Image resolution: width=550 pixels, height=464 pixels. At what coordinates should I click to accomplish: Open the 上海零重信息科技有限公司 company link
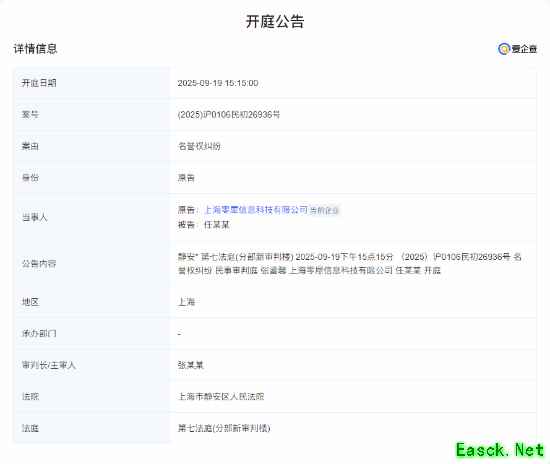(x=256, y=210)
